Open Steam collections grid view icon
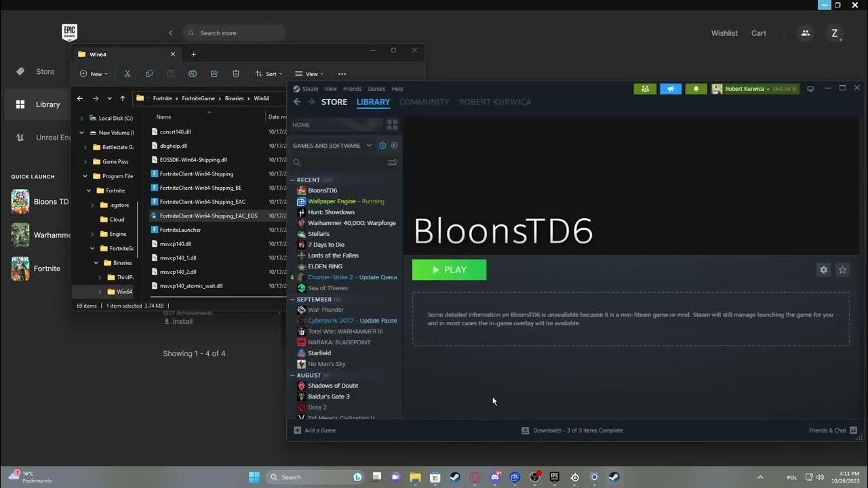Screen dimensions: 868x488 pyautogui.click(x=392, y=125)
